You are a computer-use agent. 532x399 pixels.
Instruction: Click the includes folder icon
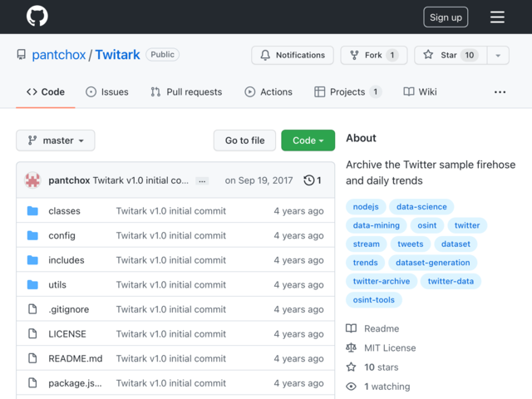pyautogui.click(x=32, y=260)
